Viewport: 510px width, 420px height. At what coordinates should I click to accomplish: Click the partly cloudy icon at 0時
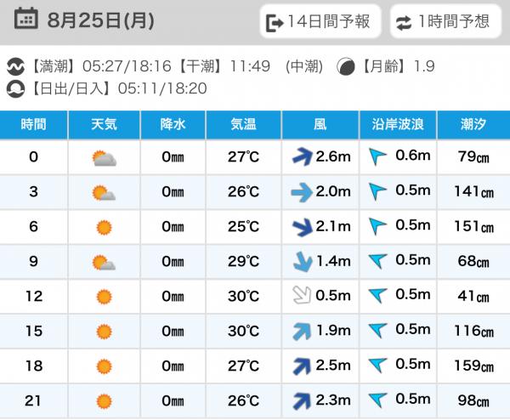pyautogui.click(x=104, y=158)
